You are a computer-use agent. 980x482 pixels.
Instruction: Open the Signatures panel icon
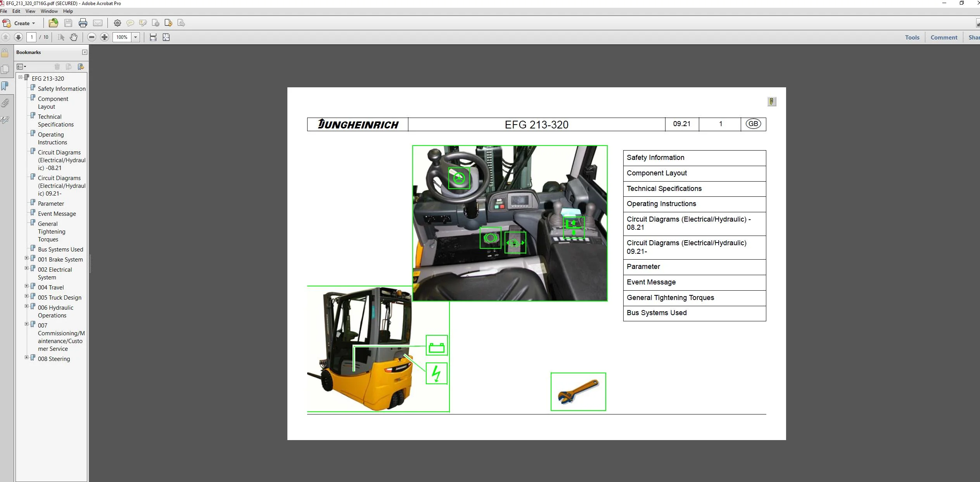pyautogui.click(x=5, y=120)
